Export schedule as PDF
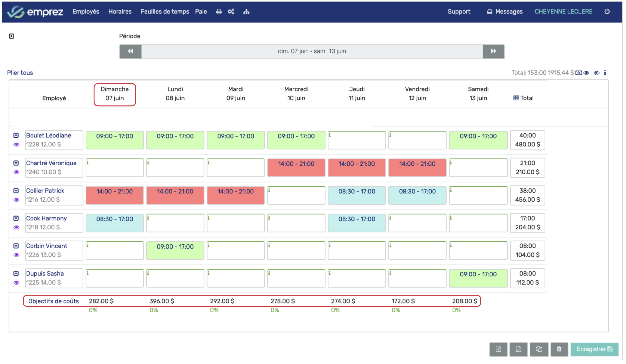This screenshot has width=626, height=364. (x=518, y=349)
